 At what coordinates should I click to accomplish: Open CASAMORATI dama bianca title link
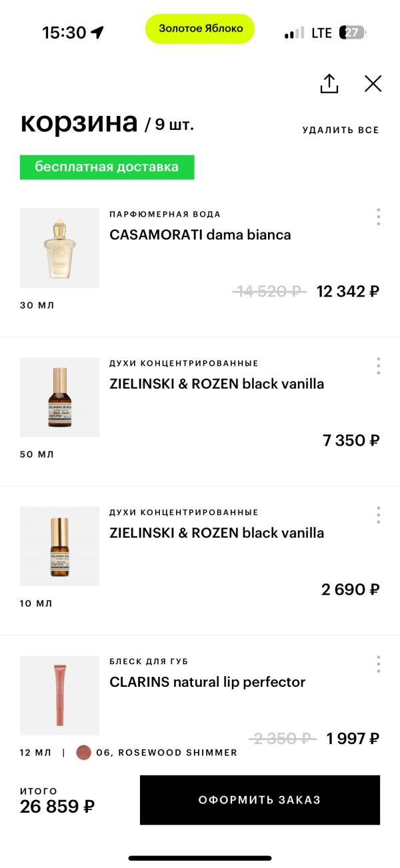pyautogui.click(x=200, y=234)
